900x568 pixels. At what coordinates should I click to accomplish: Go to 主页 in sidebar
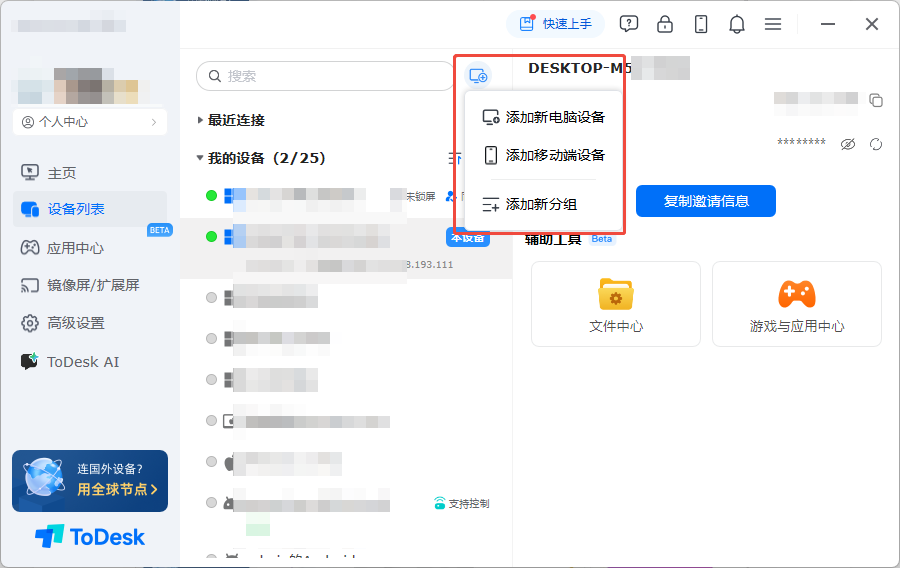pos(90,173)
